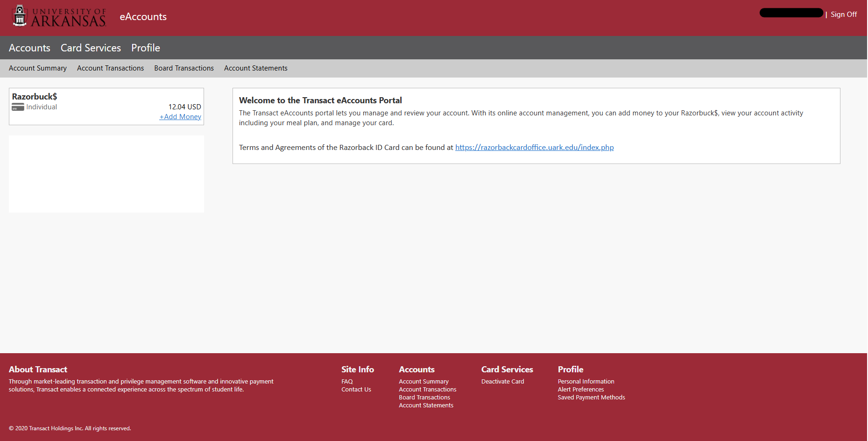Open the Alert Preferences footer link

point(581,390)
